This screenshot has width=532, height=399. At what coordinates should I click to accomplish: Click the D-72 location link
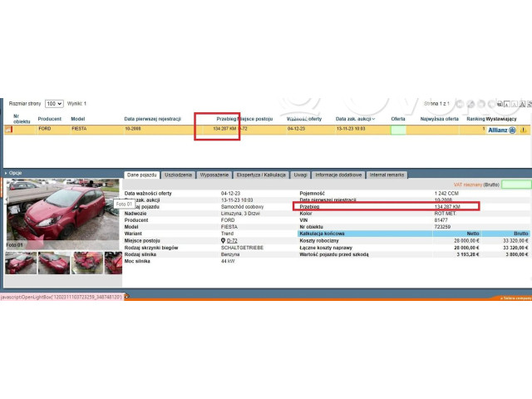coord(232,240)
